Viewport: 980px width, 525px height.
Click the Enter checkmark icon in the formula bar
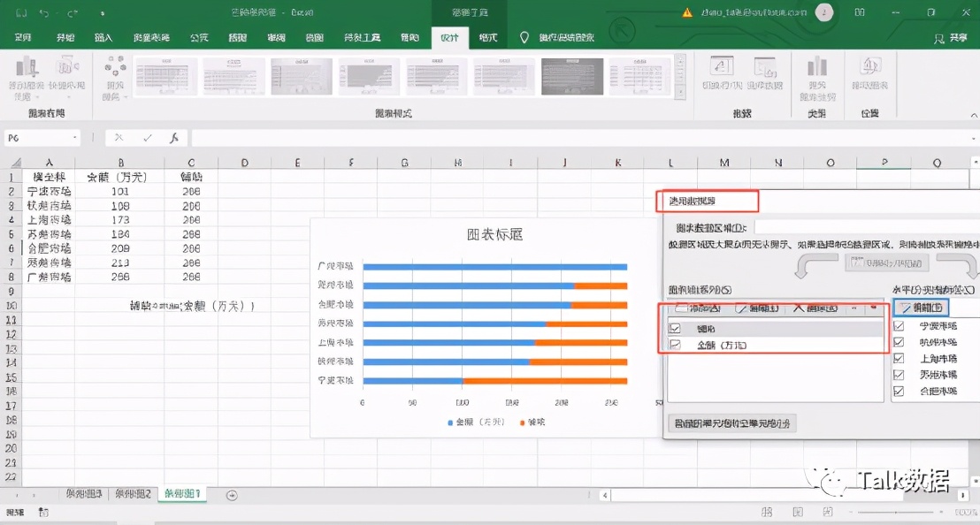[148, 138]
